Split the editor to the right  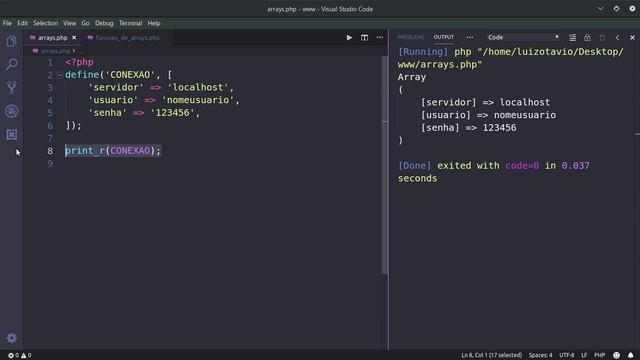(364, 38)
